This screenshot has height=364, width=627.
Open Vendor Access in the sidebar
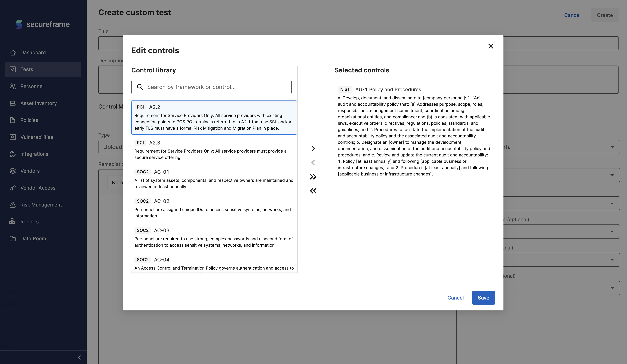click(38, 188)
